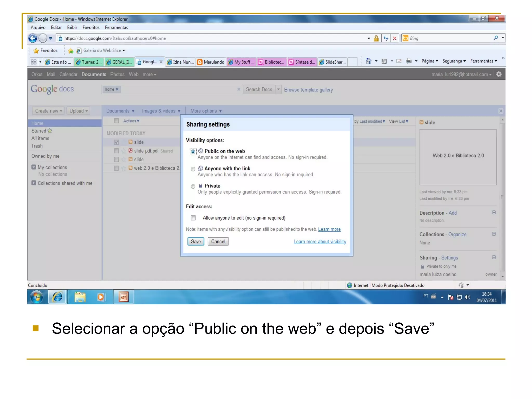The width and height of the screenshot is (532, 399).
Task: Check Allow anyone to edit checkbox
Action: point(193,218)
